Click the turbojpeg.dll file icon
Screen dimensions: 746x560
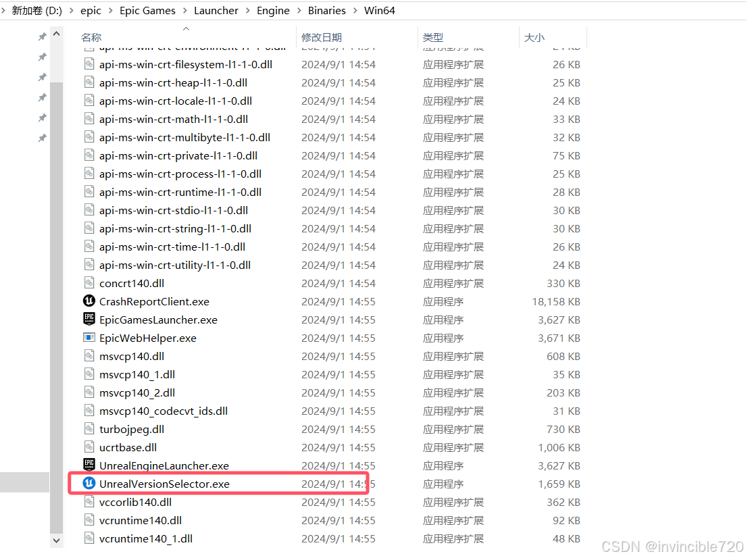(89, 428)
